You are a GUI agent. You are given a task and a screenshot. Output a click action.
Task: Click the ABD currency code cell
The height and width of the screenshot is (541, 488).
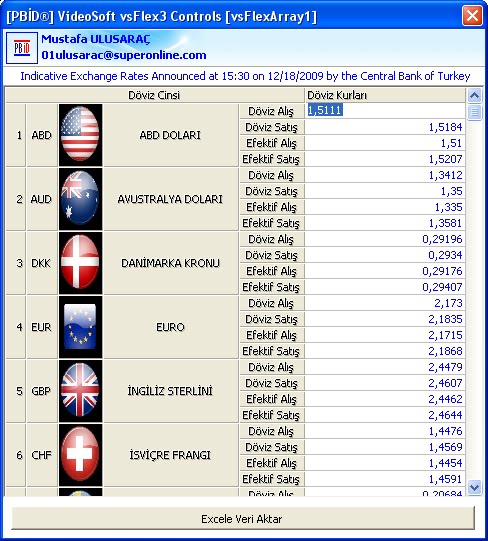[41, 135]
